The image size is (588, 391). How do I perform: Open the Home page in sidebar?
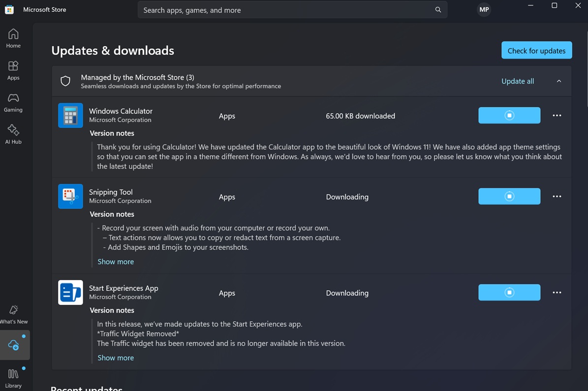coord(13,38)
